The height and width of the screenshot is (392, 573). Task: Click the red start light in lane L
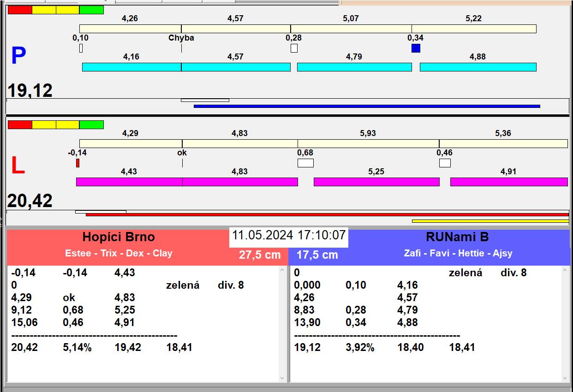click(20, 125)
